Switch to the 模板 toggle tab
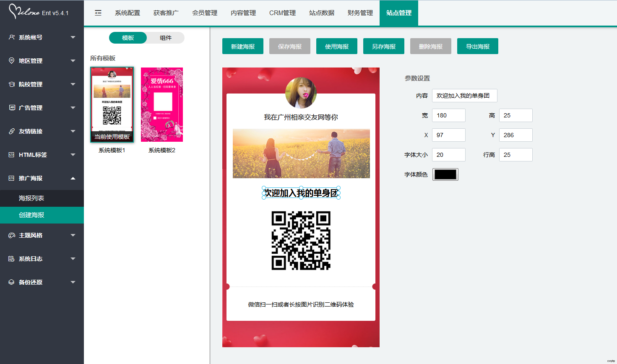The height and width of the screenshot is (364, 617). coord(128,38)
